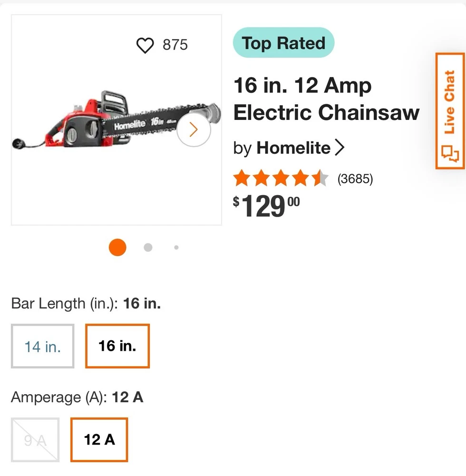Viewport: 466px width, 476px height.
Task: Click the Top Rated badge
Action: 283,43
